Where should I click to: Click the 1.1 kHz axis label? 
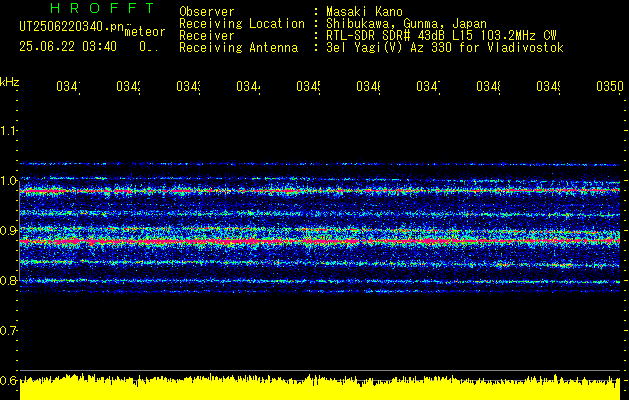8,130
